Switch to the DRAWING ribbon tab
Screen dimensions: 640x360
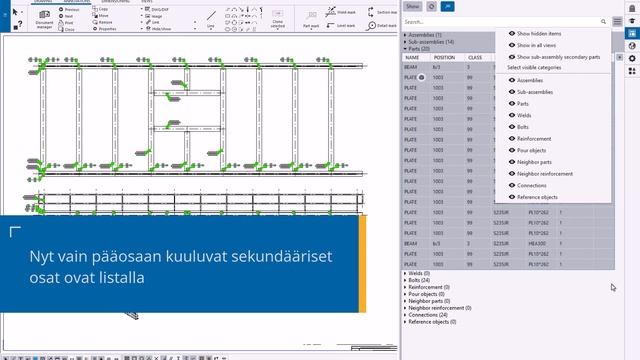coord(43,2)
